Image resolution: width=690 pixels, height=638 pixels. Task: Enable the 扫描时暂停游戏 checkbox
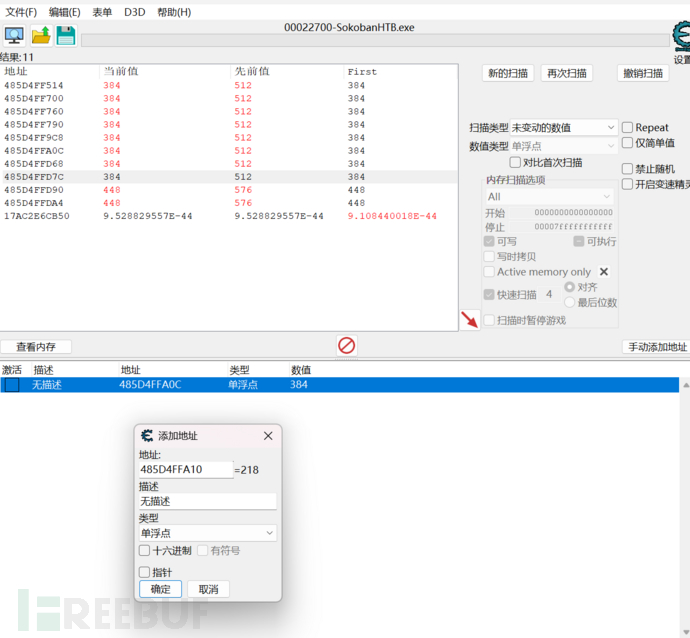tap(489, 320)
